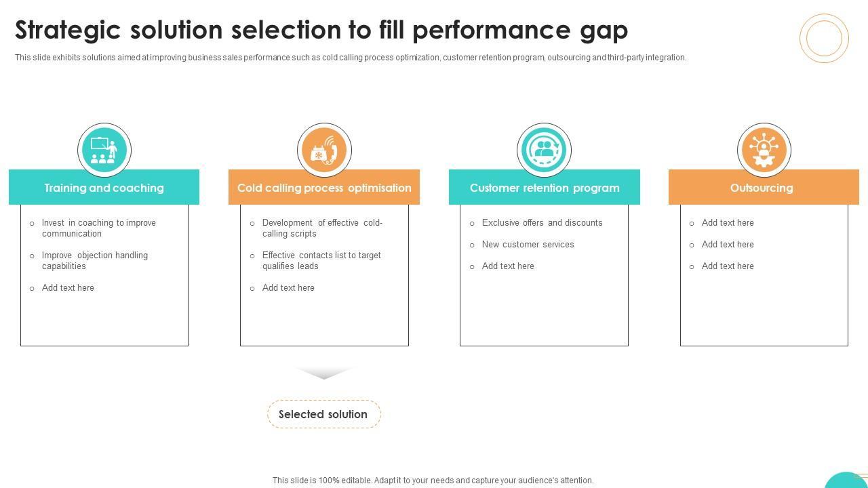The width and height of the screenshot is (868, 488).
Task: Click the orange double-circle decoration at top right
Action: [824, 38]
